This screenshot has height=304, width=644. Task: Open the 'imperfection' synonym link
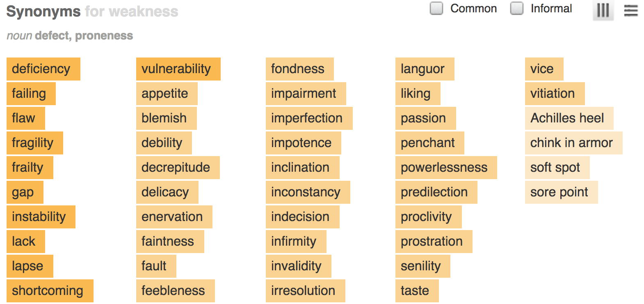point(309,118)
